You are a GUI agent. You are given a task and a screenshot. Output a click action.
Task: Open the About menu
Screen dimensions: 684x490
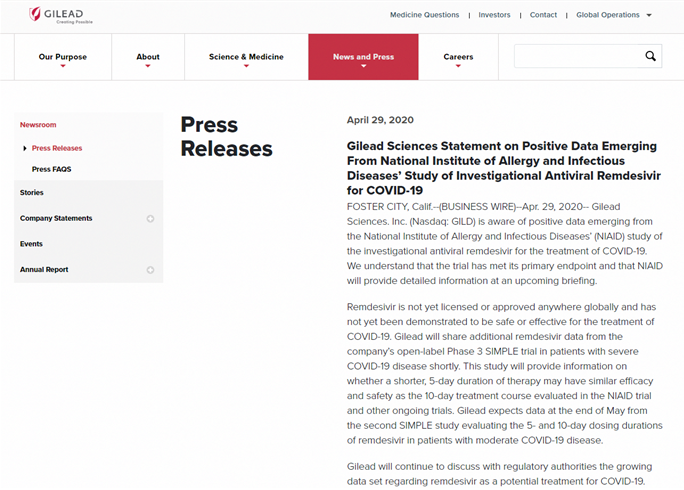coord(148,57)
